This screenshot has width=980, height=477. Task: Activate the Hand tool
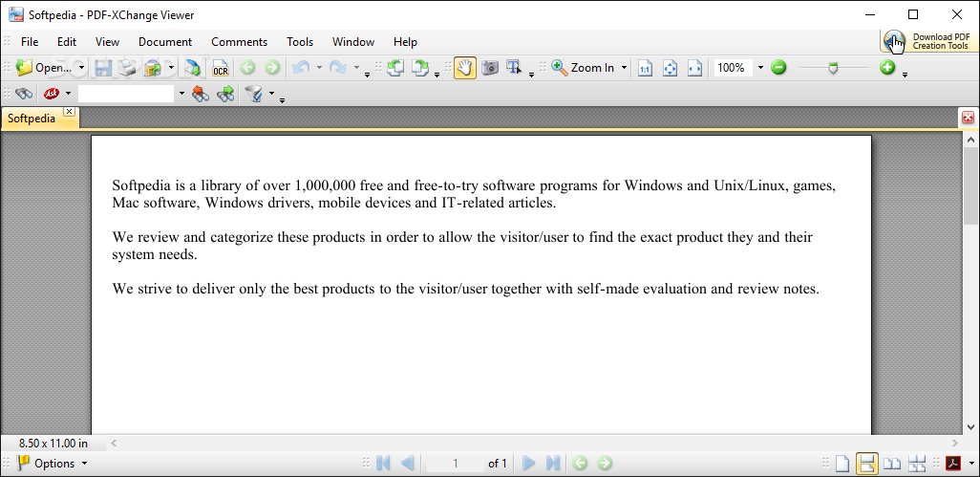465,68
